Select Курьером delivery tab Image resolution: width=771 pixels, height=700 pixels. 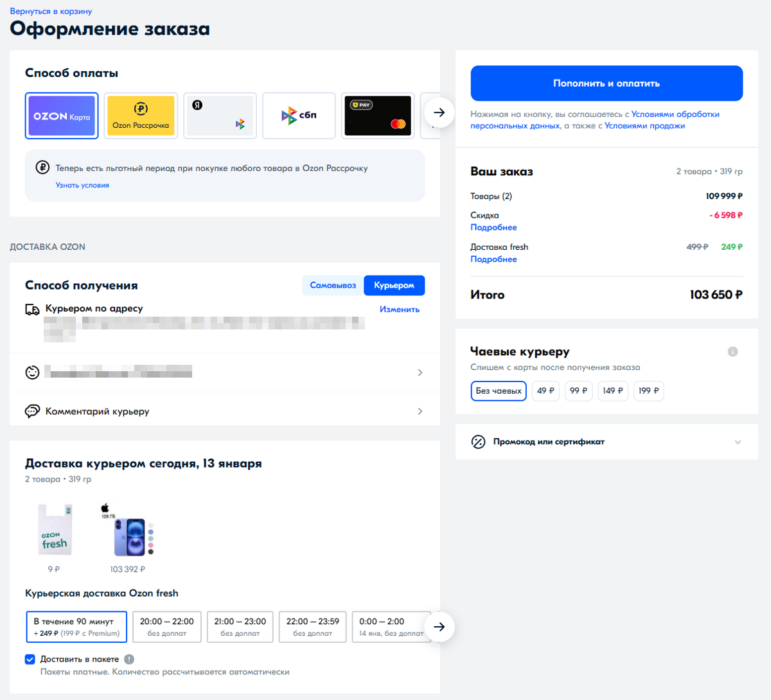394,285
